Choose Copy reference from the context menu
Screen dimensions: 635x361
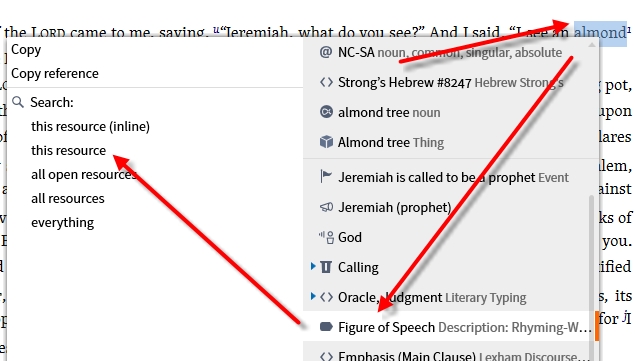click(55, 73)
